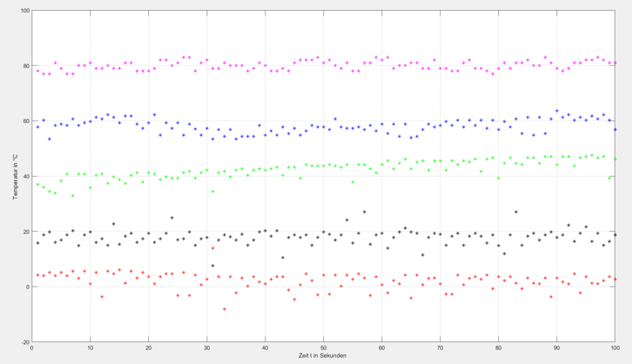Screen dimensions: 632x364
Task: Select the lowest red data point near -8
Action: pyautogui.click(x=224, y=309)
